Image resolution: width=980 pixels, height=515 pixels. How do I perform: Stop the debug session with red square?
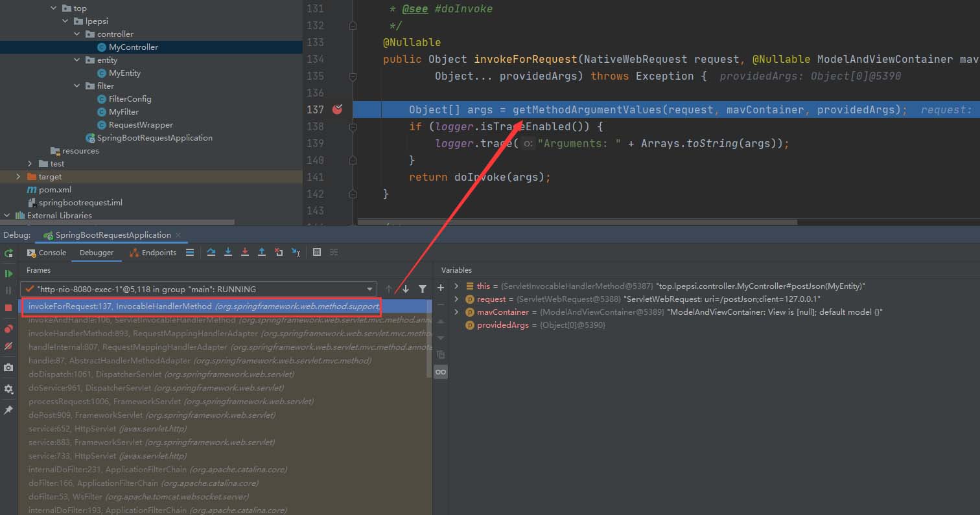8,308
